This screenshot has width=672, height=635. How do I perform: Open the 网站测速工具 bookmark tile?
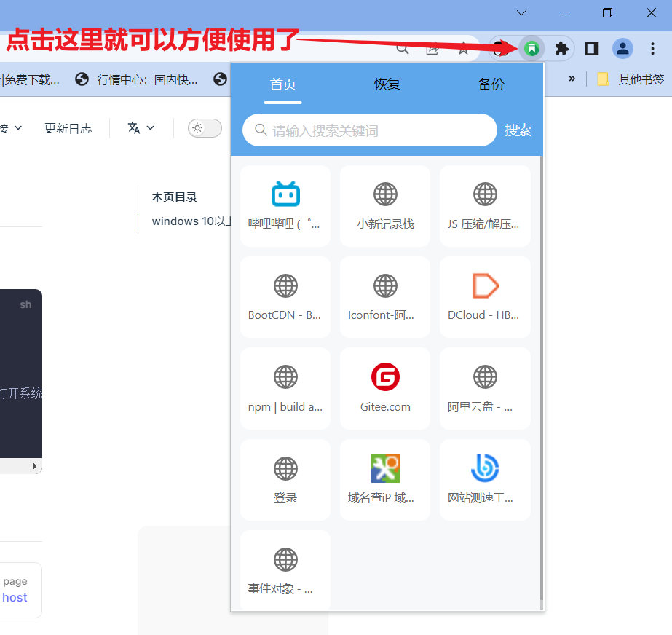485,480
